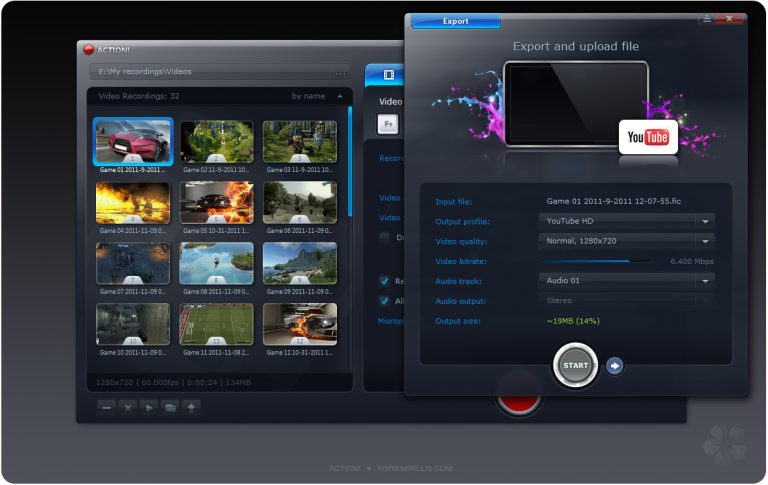The height and width of the screenshot is (485, 768).
Task: Click the browse dots button beside recordings path
Action: click(340, 72)
